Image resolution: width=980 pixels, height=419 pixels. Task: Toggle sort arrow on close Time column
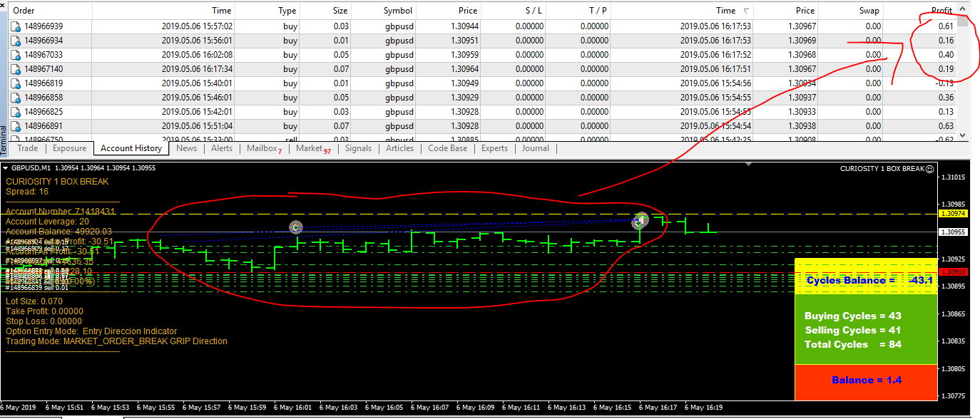coord(746,11)
